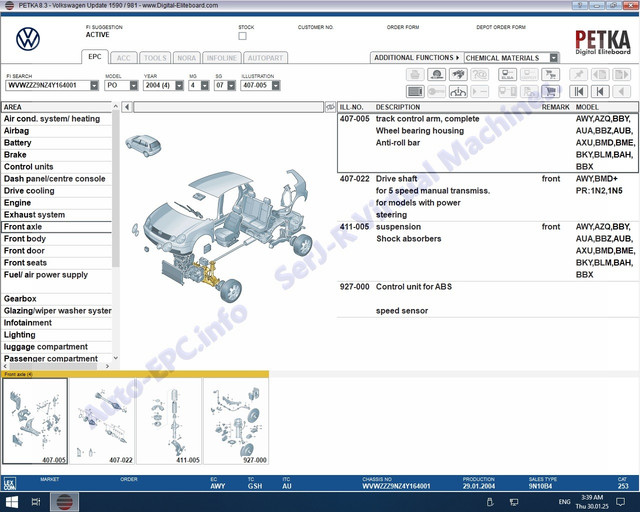Click the small car thumbnail image
Viewport: 640px width, 512px height.
point(143,145)
